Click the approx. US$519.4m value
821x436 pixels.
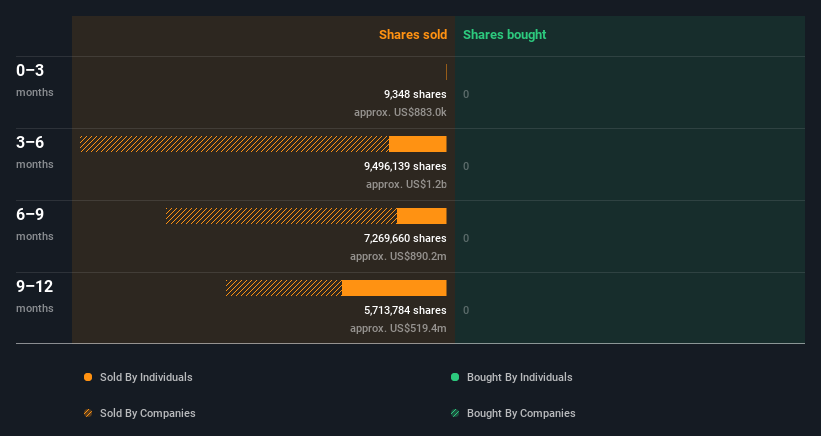(398, 328)
